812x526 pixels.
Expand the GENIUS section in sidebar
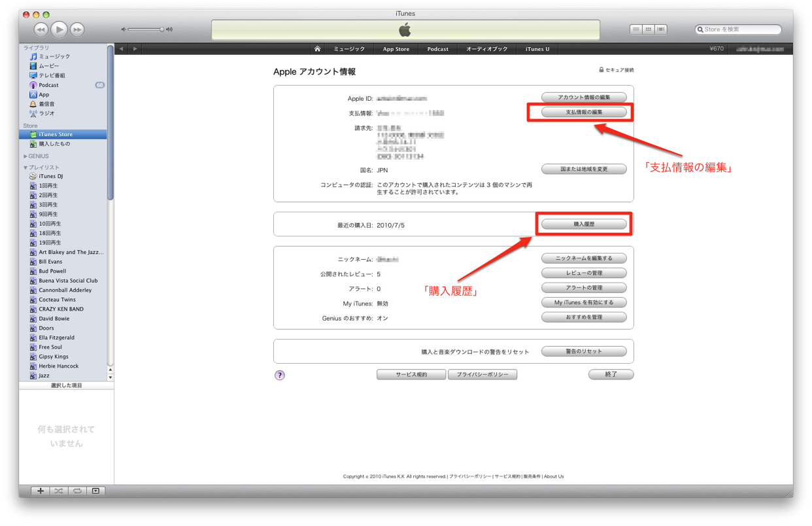[25, 156]
